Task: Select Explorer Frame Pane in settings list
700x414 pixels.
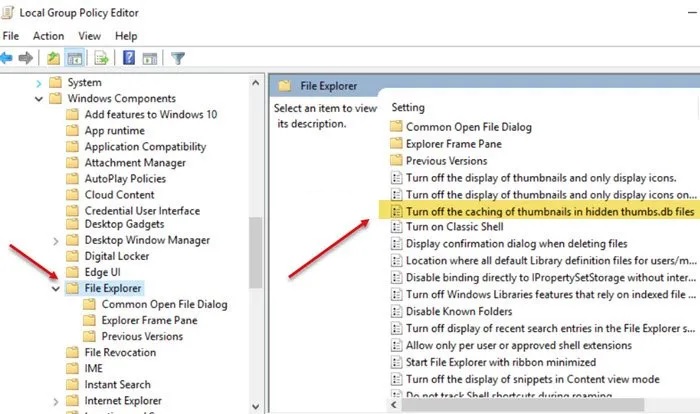Action: [x=454, y=144]
